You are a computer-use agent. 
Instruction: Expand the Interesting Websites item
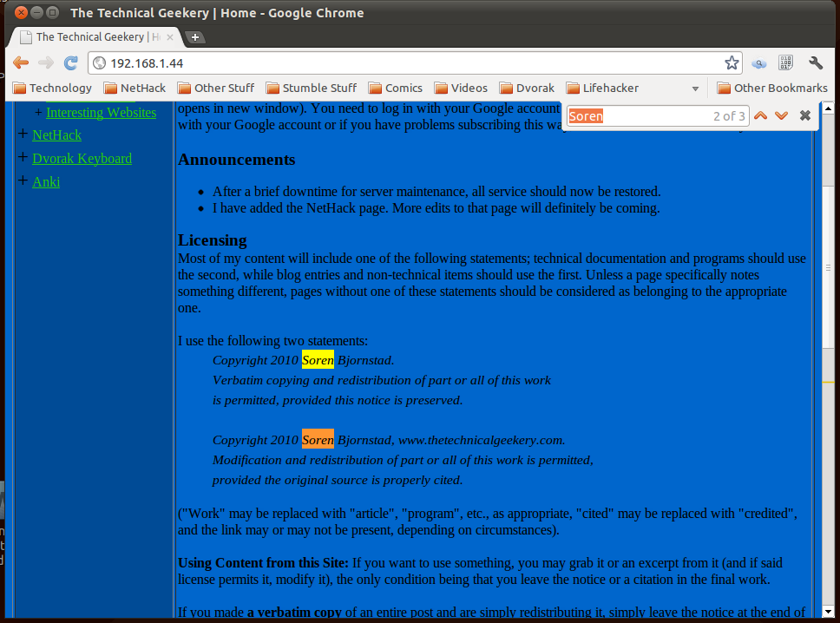coord(38,113)
